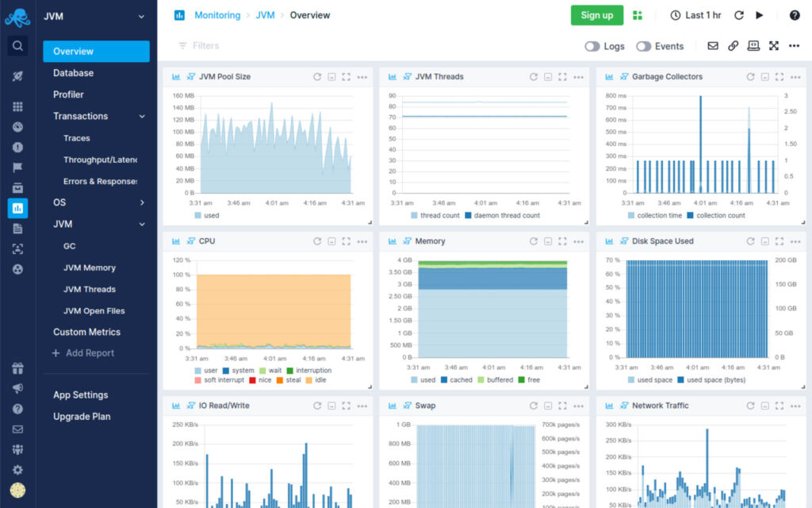This screenshot has height=508, width=812.
Task: Open the share link icon in the toolbar
Action: 733,46
